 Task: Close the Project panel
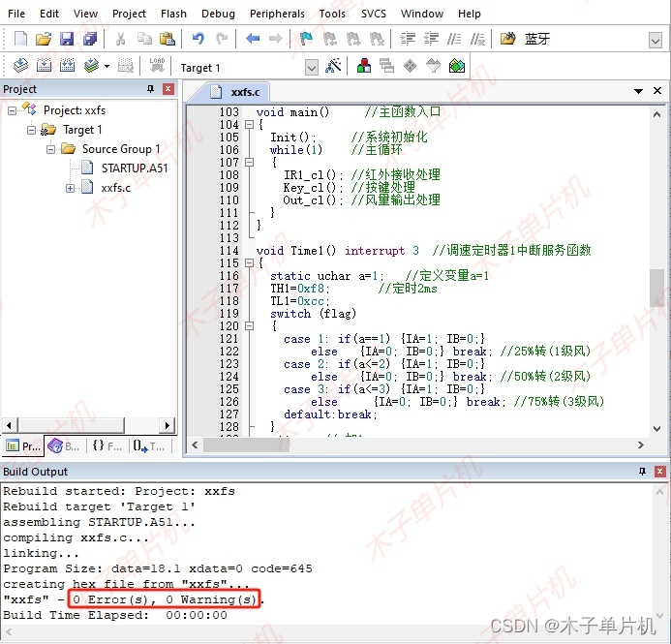[x=168, y=89]
